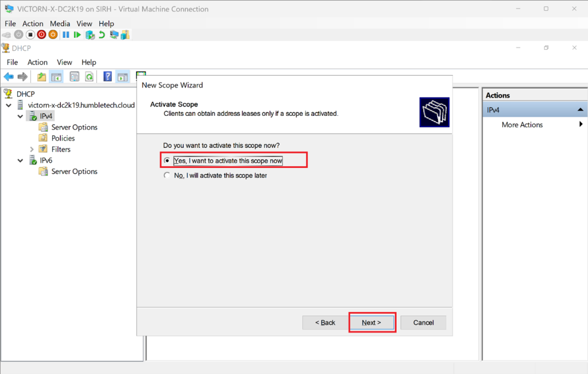588x374 pixels.
Task: Click the Revert green arrow icon
Action: coord(102,35)
